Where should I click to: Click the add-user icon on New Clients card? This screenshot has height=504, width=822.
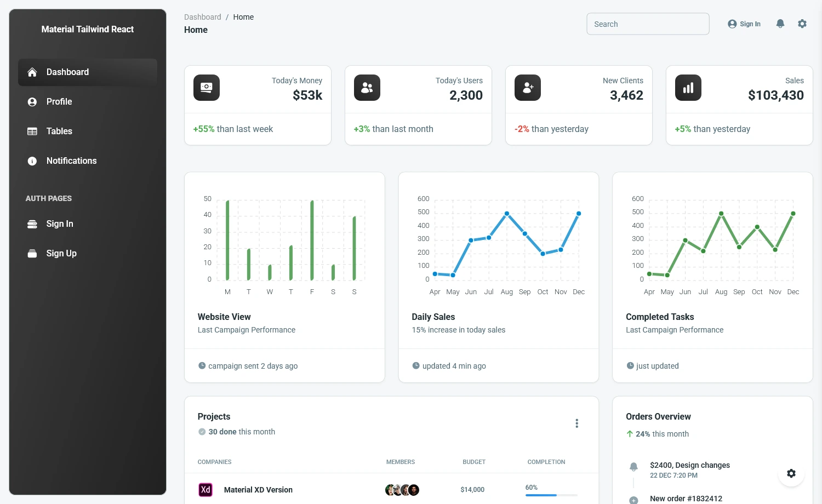pyautogui.click(x=527, y=88)
